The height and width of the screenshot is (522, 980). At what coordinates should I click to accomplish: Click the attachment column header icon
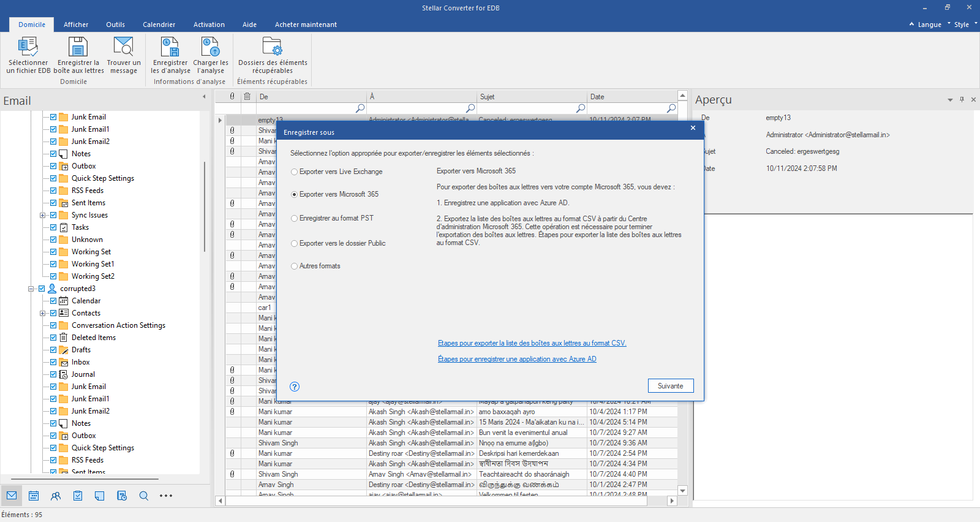pyautogui.click(x=232, y=96)
